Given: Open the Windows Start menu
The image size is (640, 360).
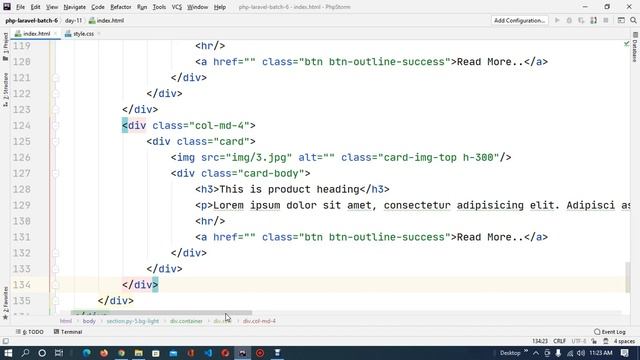Looking at the screenshot, I should click(x=8, y=353).
